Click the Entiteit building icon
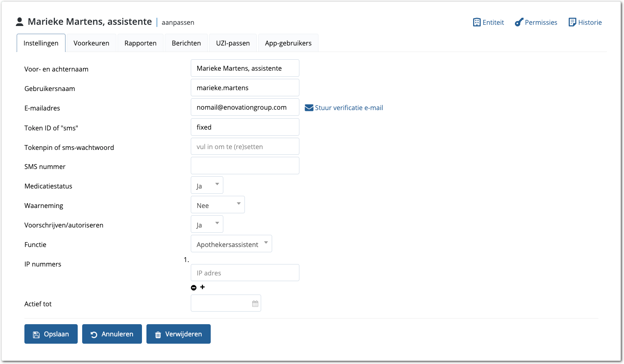Viewport: 624px width, 364px height. point(477,22)
